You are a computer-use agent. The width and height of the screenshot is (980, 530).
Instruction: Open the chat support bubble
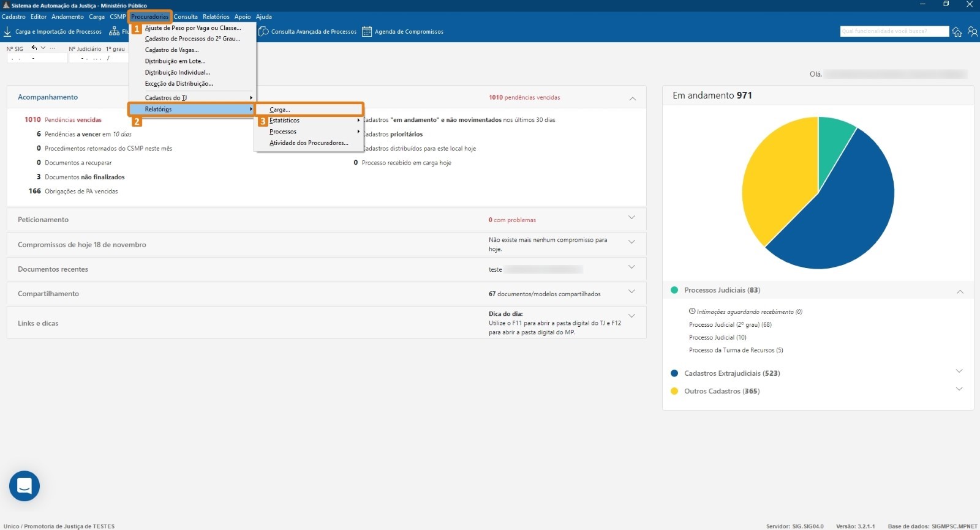[24, 486]
